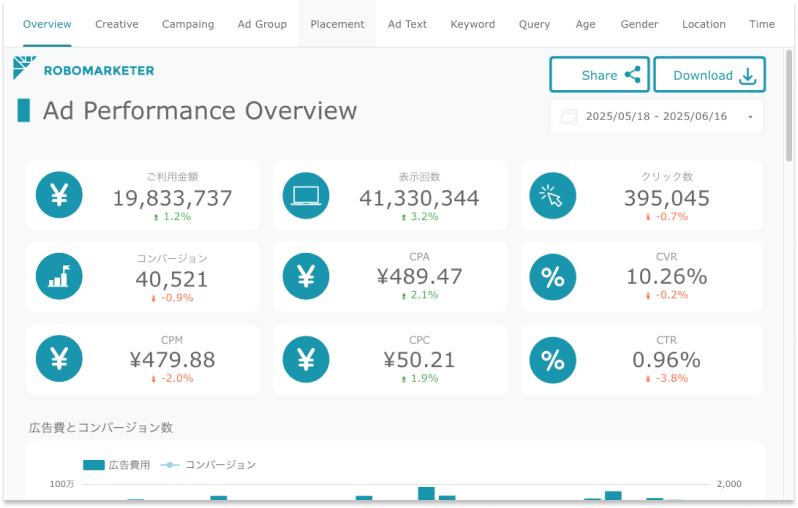798x508 pixels.
Task: Click the percent icon beside CVR
Action: [552, 277]
